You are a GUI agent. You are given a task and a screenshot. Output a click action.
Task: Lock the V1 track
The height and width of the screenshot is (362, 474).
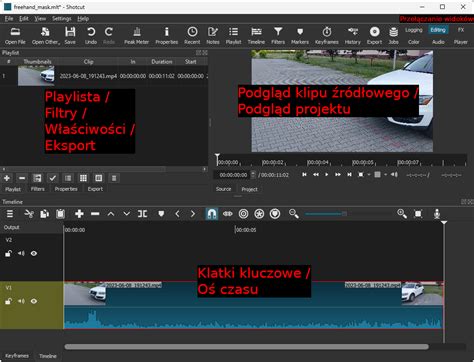click(x=8, y=301)
